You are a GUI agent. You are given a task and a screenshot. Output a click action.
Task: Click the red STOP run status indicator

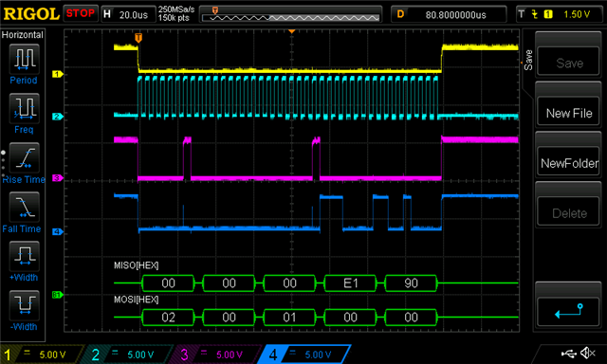coord(80,13)
